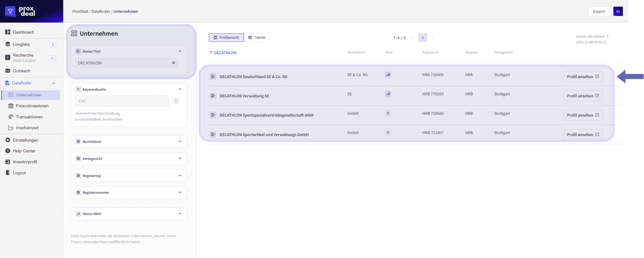Click the active status chart icon for DECATHLON Verwaltung SE
Image resolution: width=644 pixels, height=258 pixels.
[388, 94]
